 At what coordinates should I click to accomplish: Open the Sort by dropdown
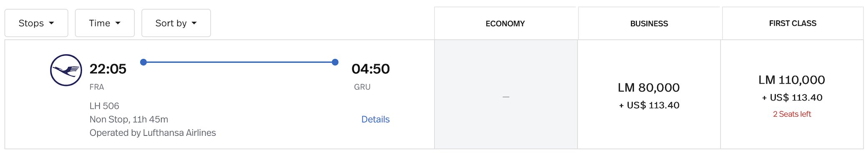coord(176,23)
